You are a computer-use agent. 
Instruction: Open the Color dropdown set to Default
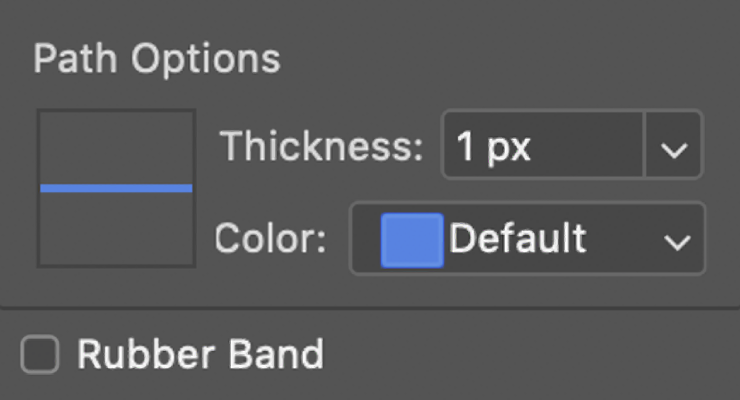point(527,239)
